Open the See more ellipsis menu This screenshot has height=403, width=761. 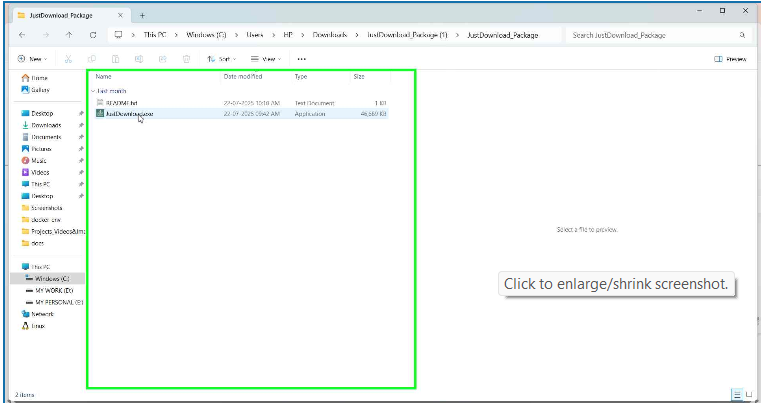[301, 59]
